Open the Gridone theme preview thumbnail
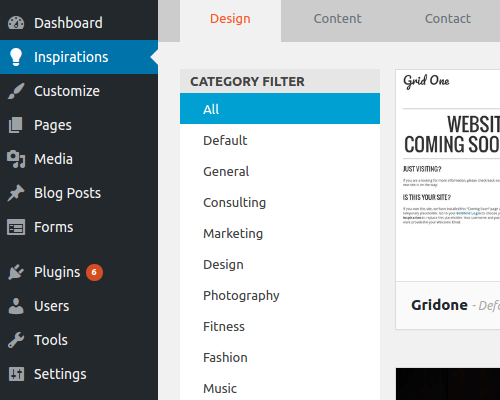 click(448, 175)
